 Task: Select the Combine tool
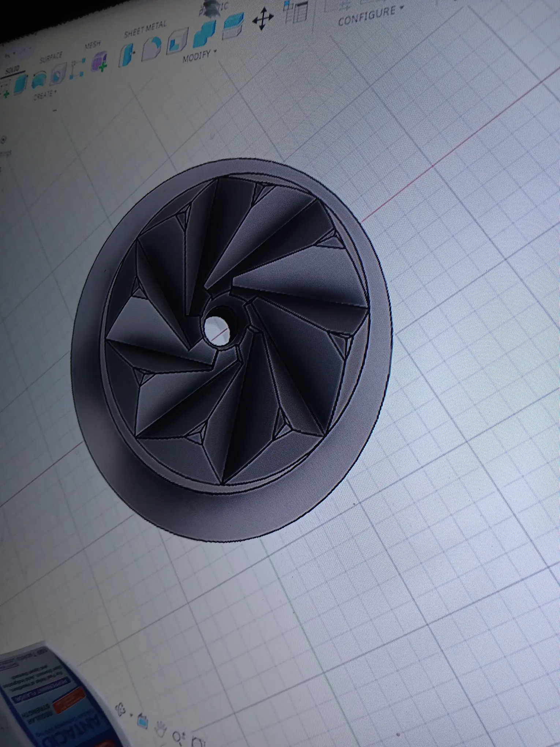pos(204,35)
